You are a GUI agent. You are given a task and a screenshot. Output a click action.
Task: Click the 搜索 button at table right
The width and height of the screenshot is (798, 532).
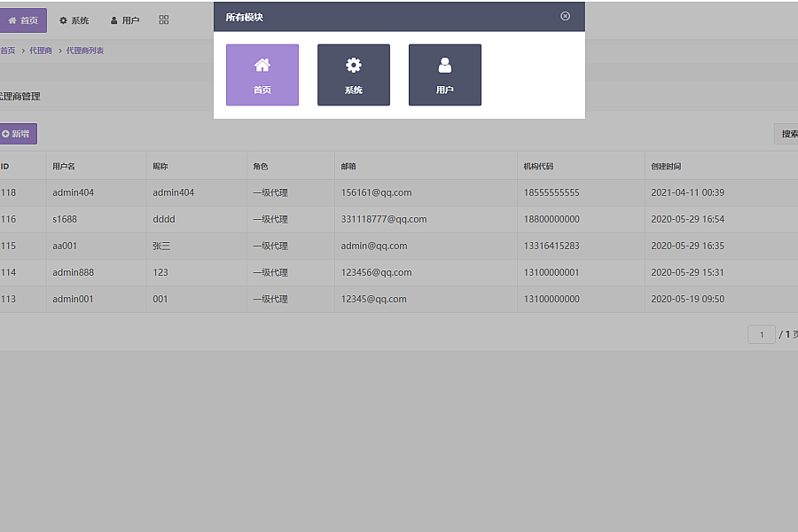786,134
